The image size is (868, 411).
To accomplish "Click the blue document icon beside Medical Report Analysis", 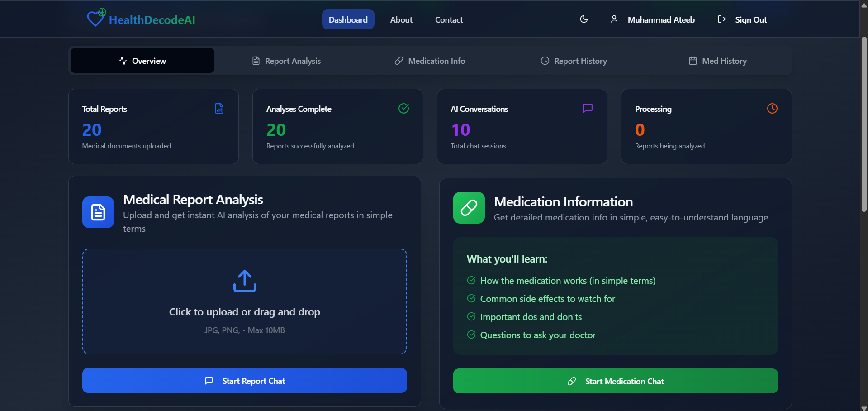I will tap(98, 211).
